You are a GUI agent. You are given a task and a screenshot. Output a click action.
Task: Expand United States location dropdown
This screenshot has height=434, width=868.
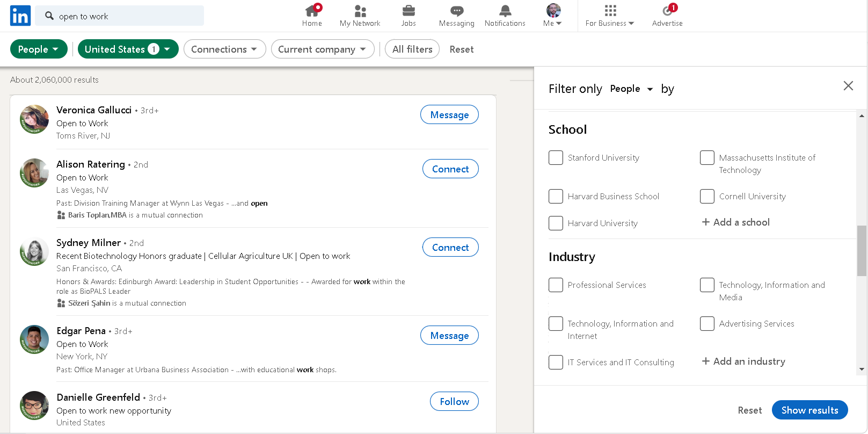coord(128,49)
